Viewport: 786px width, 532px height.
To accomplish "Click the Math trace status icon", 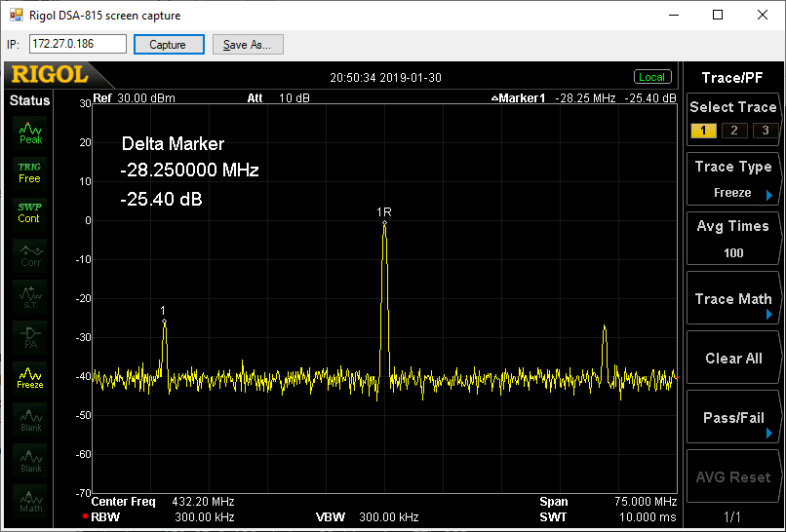I will click(30, 501).
